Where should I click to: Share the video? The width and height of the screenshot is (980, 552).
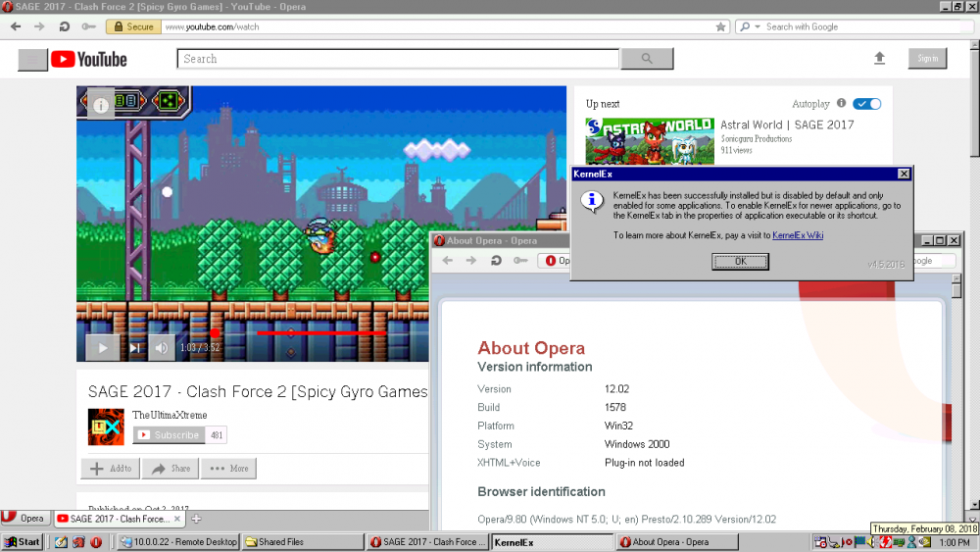point(171,469)
